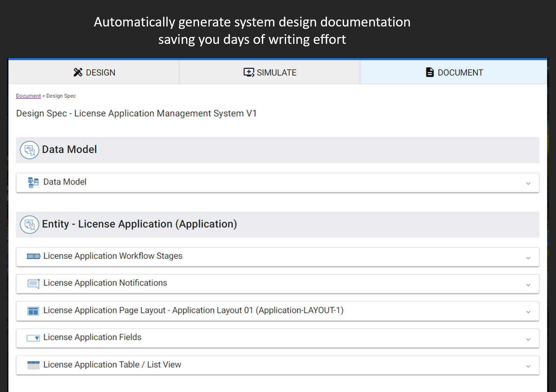Expand the Data Model panel chevron
The width and height of the screenshot is (556, 392).
click(x=528, y=183)
